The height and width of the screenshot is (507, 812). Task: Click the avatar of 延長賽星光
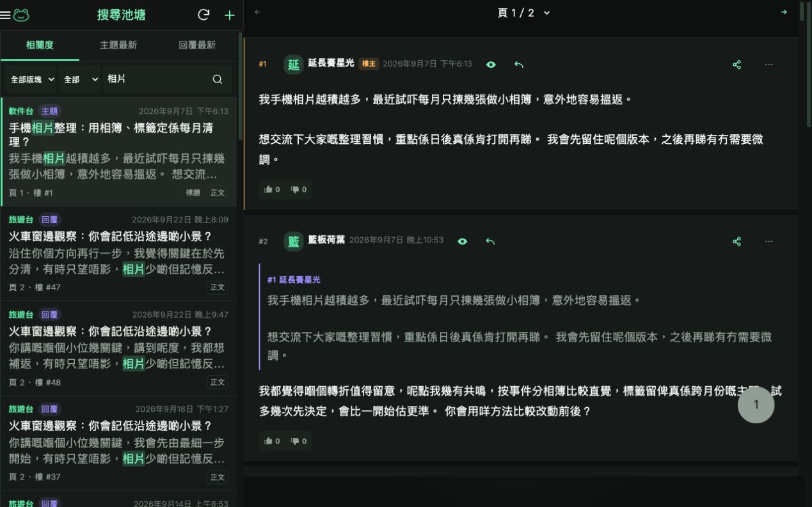[294, 65]
